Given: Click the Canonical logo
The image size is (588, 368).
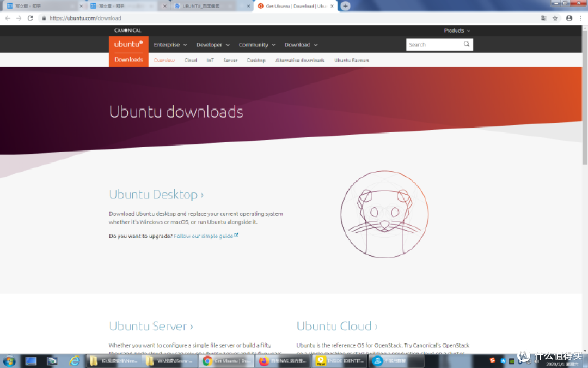Looking at the screenshot, I should [x=127, y=31].
